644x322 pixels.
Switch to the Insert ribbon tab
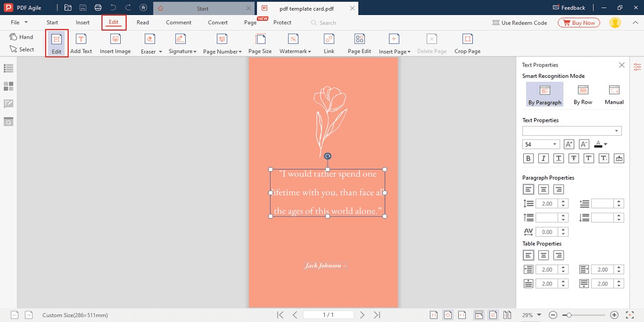point(83,23)
